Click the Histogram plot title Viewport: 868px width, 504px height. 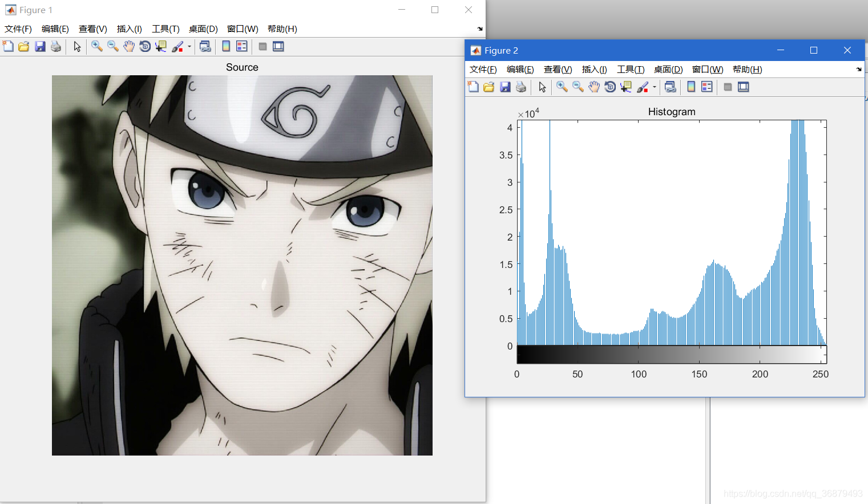pos(672,112)
